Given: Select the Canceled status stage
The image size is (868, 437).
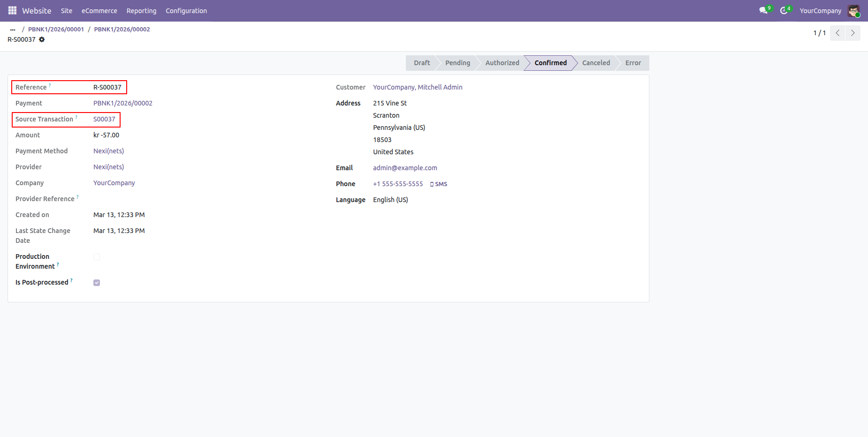Looking at the screenshot, I should [x=596, y=63].
